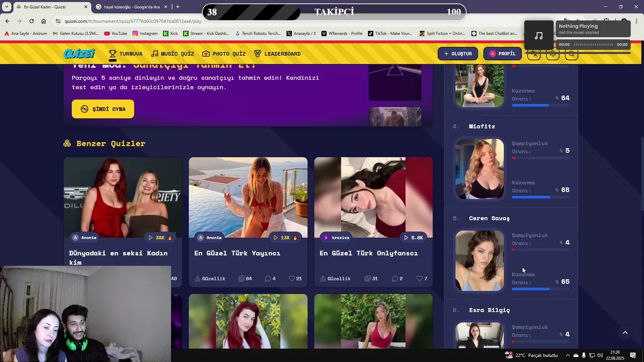
Task: Click the Miafitz name text
Action: pos(482,126)
